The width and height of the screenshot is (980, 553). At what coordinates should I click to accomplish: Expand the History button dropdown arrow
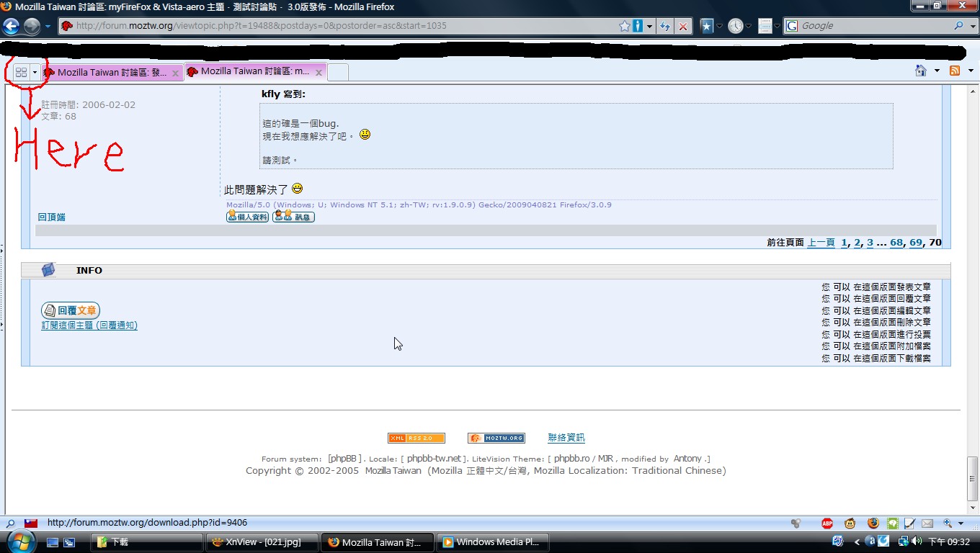click(x=748, y=26)
